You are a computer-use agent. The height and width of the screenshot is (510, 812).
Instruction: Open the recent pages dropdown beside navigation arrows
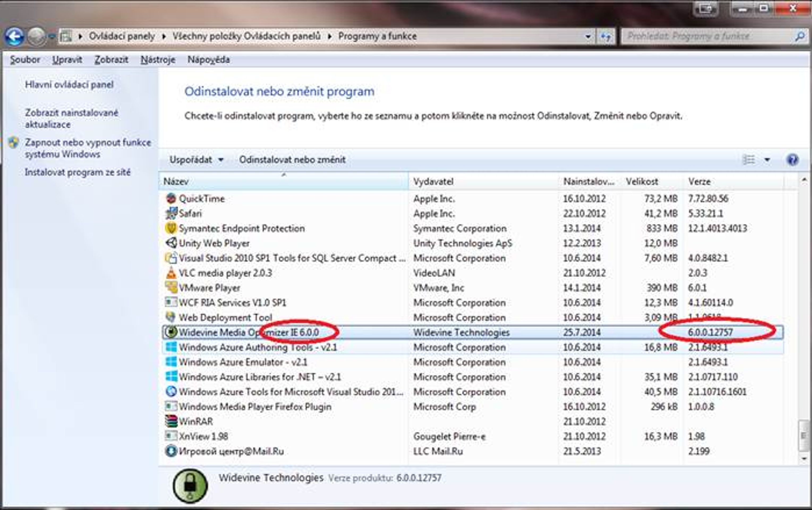[x=52, y=36]
